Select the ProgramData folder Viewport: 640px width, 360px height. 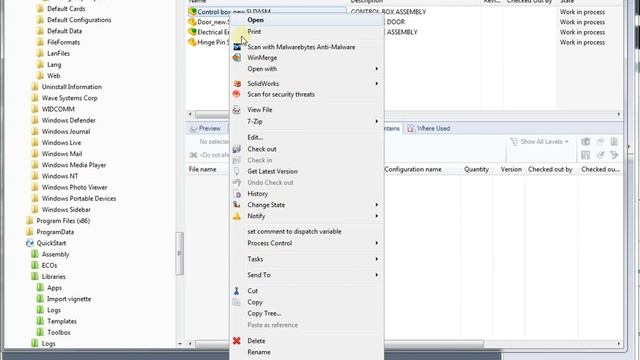click(x=55, y=232)
